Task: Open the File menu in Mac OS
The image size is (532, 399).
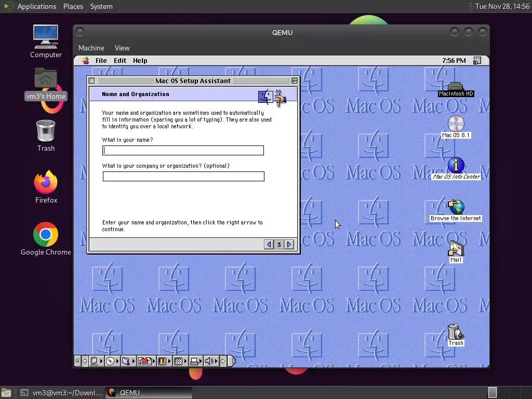Action: click(101, 61)
